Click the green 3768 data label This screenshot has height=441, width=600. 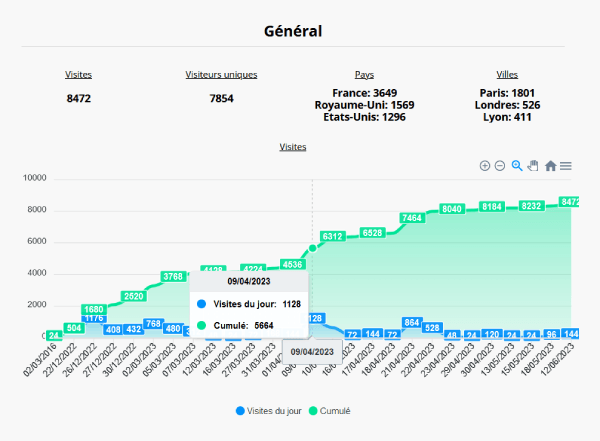pyautogui.click(x=173, y=276)
